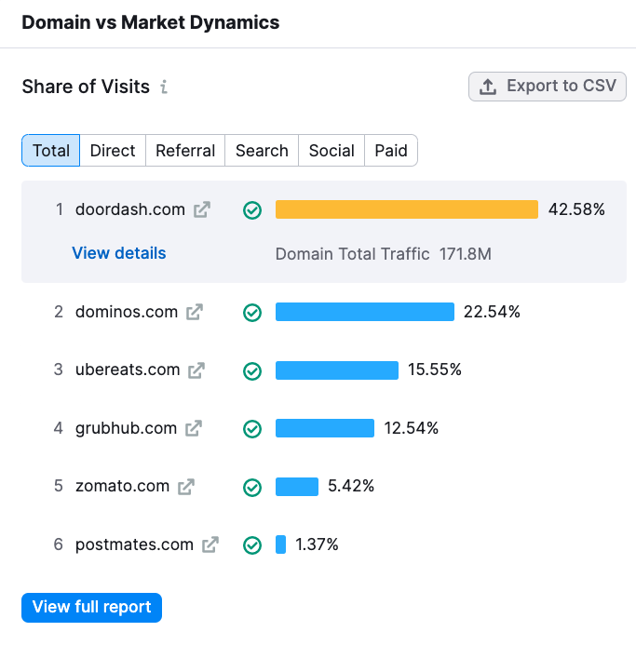
Task: Click Export to CSV button
Action: [x=548, y=87]
